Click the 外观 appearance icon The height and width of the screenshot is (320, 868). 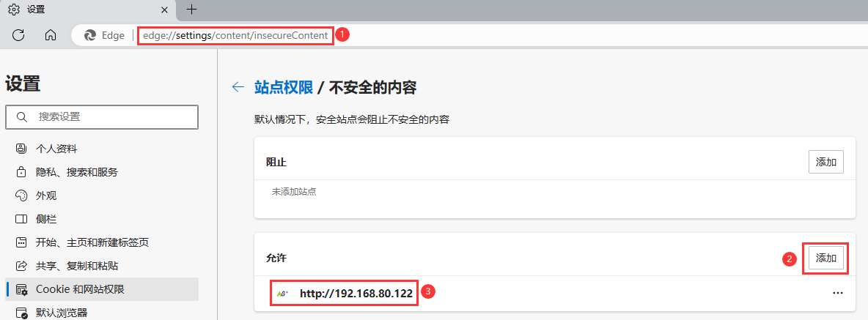[21, 196]
